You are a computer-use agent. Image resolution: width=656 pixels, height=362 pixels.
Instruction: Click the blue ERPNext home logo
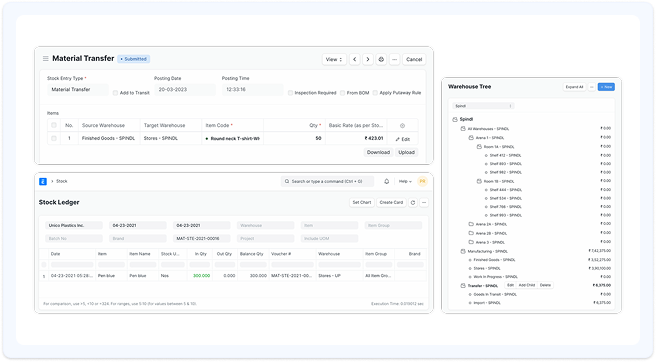(43, 181)
